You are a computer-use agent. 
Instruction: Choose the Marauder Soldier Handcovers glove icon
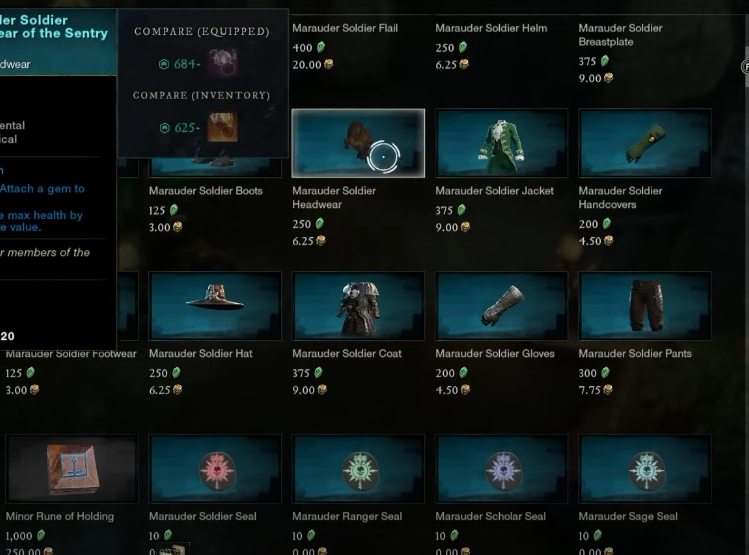tap(645, 143)
